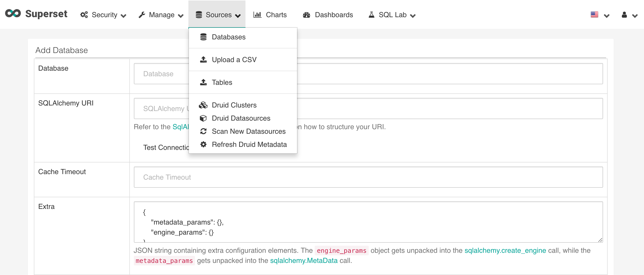Follow the sqlalchemy.MetaData link
Screen dimensions: 644x275
[304, 261]
